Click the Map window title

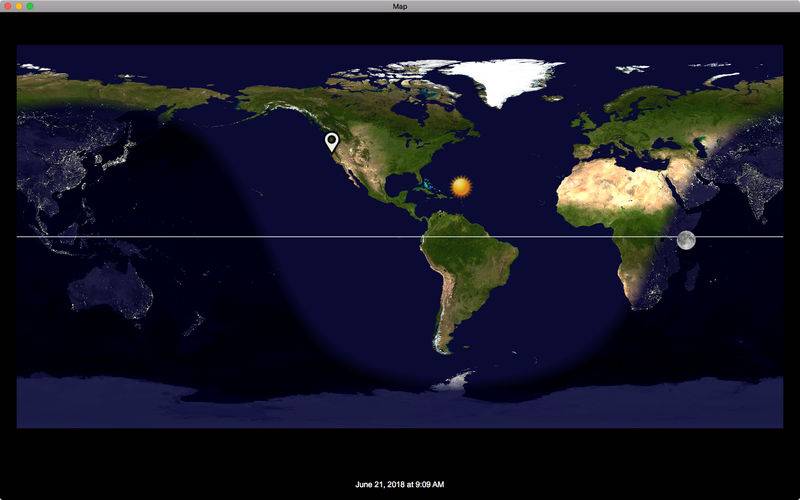[400, 6]
